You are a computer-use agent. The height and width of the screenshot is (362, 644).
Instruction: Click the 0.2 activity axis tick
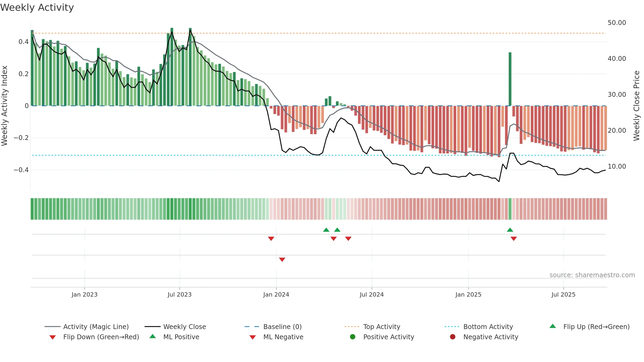24,74
